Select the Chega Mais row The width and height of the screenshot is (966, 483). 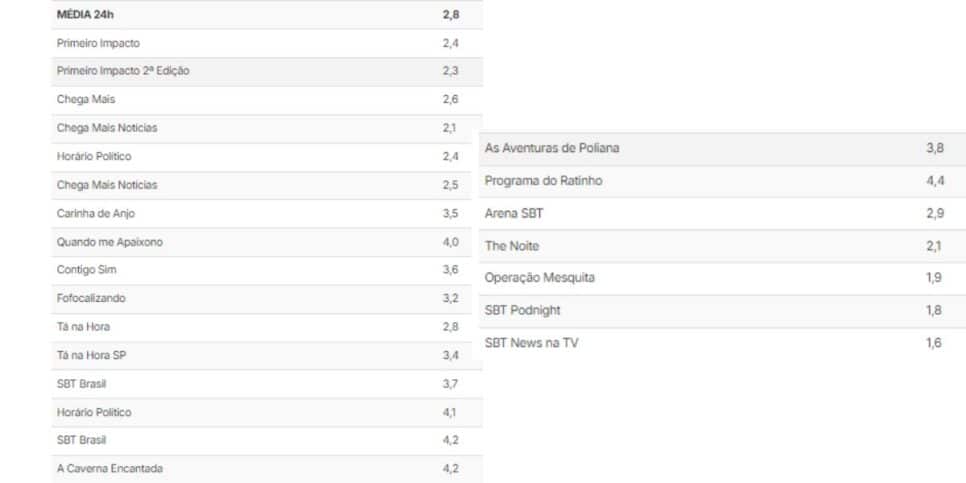point(267,100)
